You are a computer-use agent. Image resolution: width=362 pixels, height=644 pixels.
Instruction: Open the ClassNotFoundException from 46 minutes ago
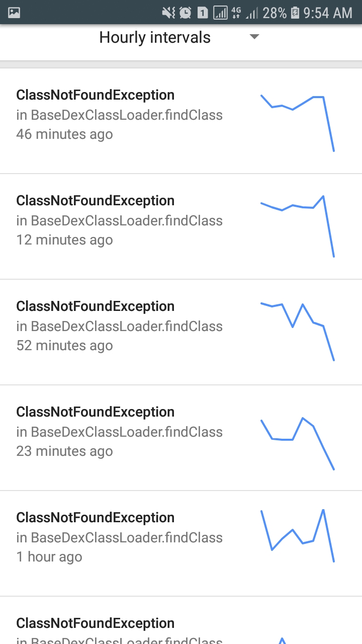pos(119,115)
